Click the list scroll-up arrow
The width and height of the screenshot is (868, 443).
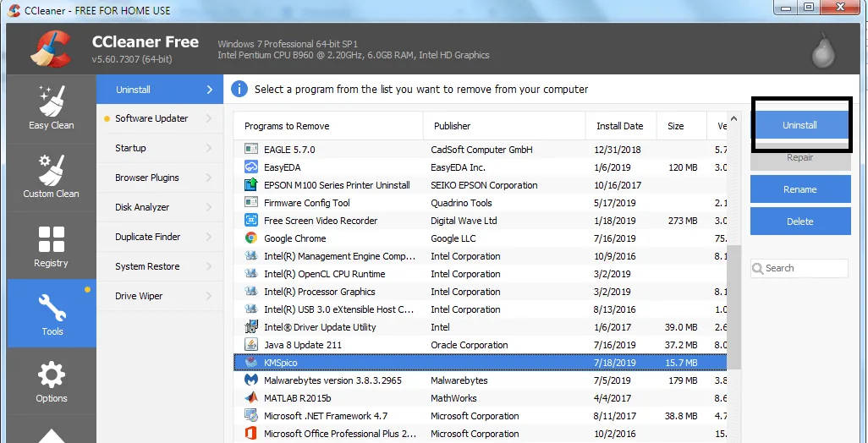tap(734, 118)
